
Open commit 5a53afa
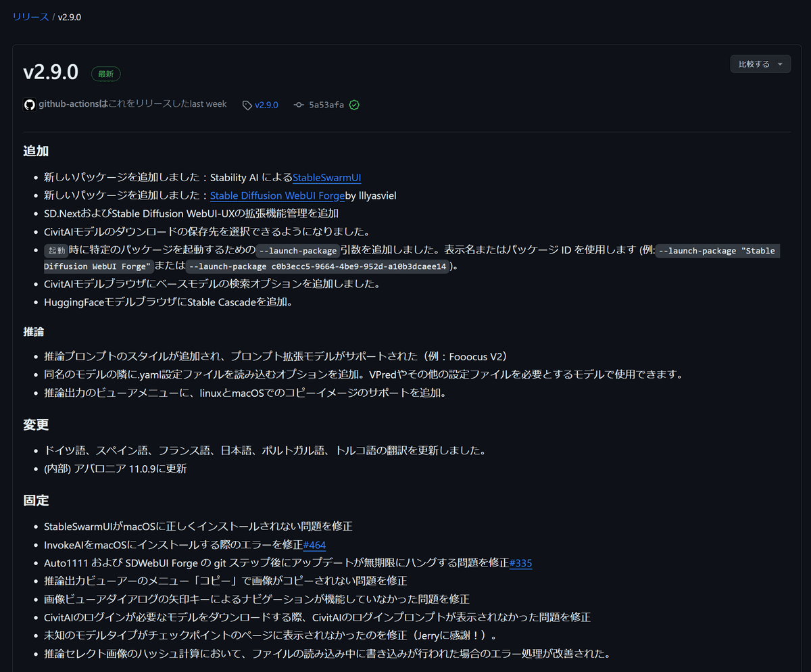[326, 105]
